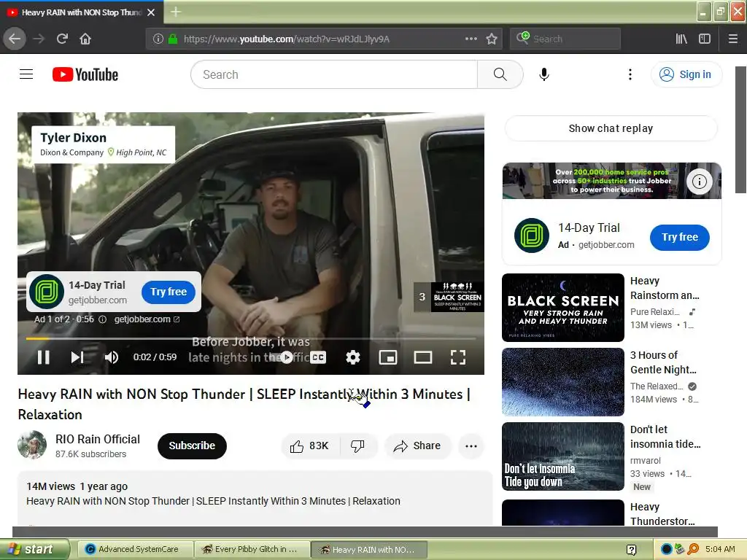Click Try free in the sidebar ad
Image resolution: width=747 pixels, height=560 pixels.
[x=679, y=237]
